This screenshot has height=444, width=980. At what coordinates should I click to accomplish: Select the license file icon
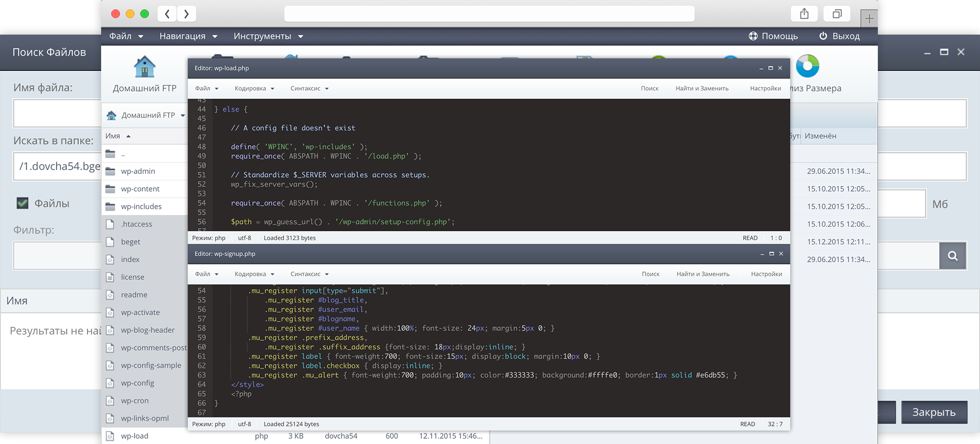click(110, 277)
